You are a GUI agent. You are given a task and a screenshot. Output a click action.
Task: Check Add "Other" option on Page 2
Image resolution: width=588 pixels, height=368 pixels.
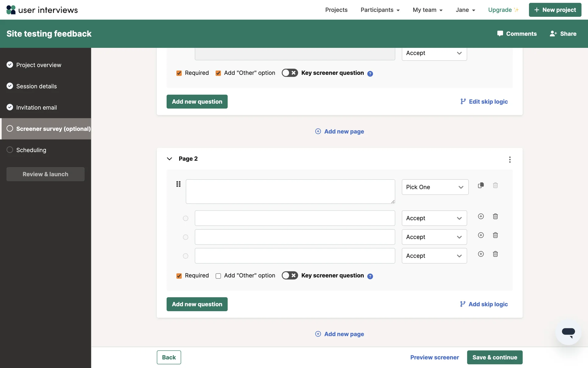(x=218, y=276)
